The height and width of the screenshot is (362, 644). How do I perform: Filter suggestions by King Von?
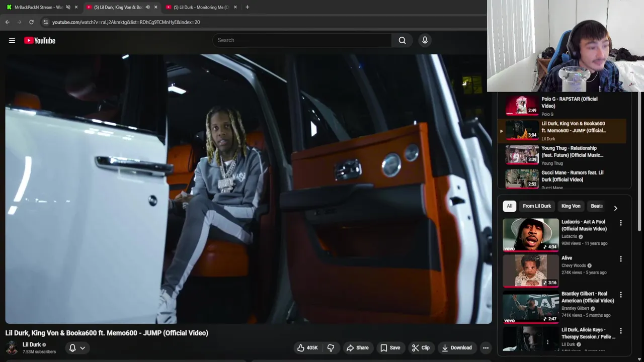[x=571, y=206]
